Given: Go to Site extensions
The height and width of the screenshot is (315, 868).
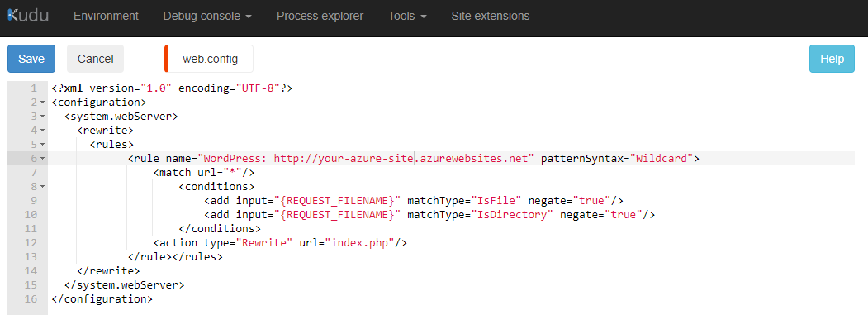Looking at the screenshot, I should 491,16.
